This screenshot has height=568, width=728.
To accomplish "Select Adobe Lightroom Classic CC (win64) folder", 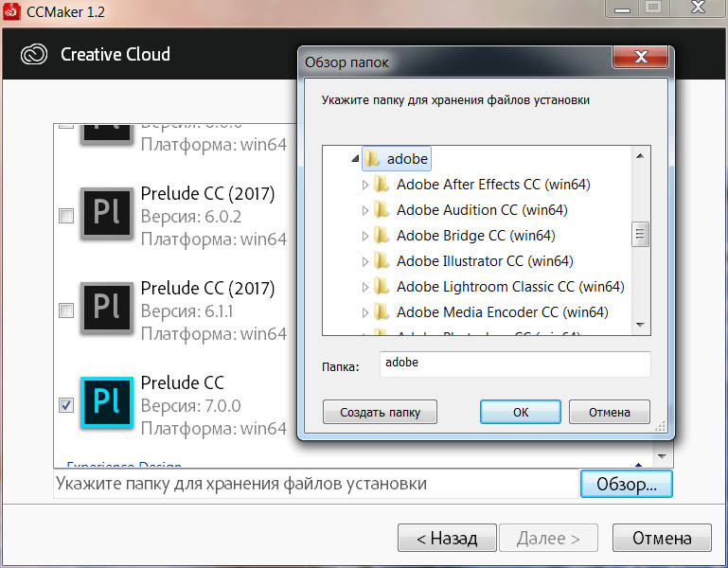I will click(x=509, y=287).
